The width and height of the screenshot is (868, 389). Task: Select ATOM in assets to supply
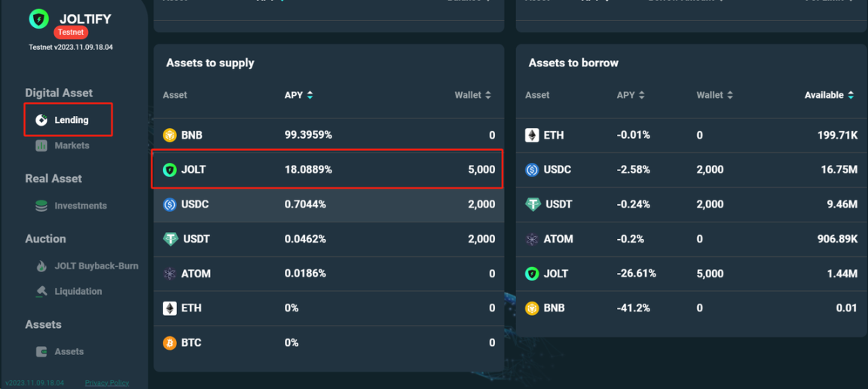(329, 274)
